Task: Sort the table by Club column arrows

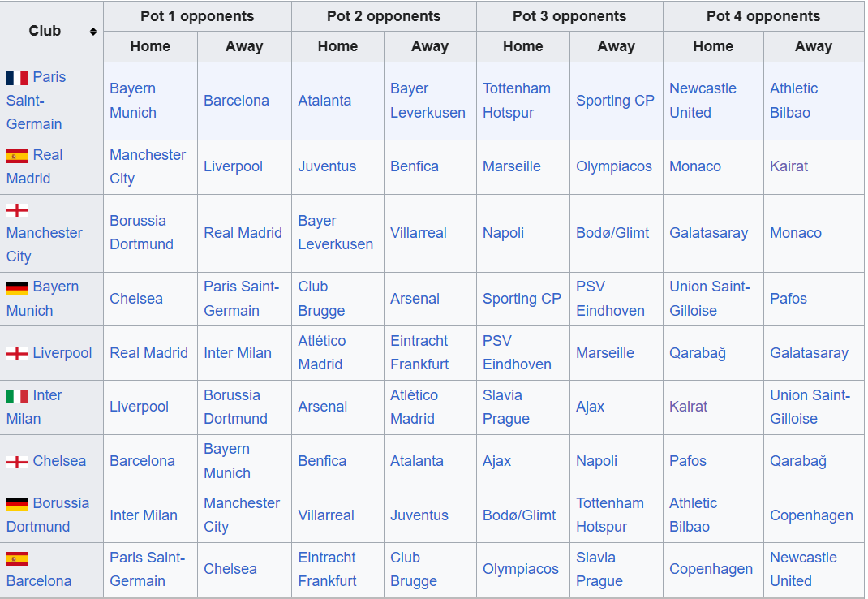Action: pyautogui.click(x=93, y=32)
